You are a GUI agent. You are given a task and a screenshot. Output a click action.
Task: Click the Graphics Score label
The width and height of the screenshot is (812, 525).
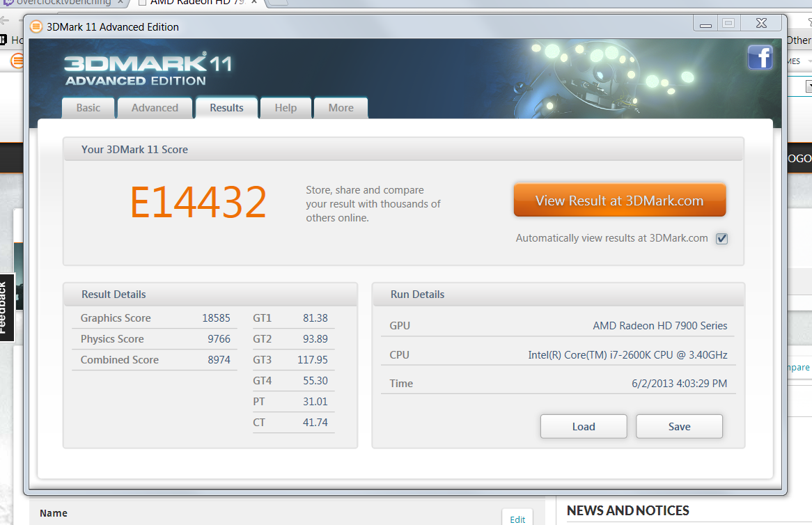[x=116, y=318]
